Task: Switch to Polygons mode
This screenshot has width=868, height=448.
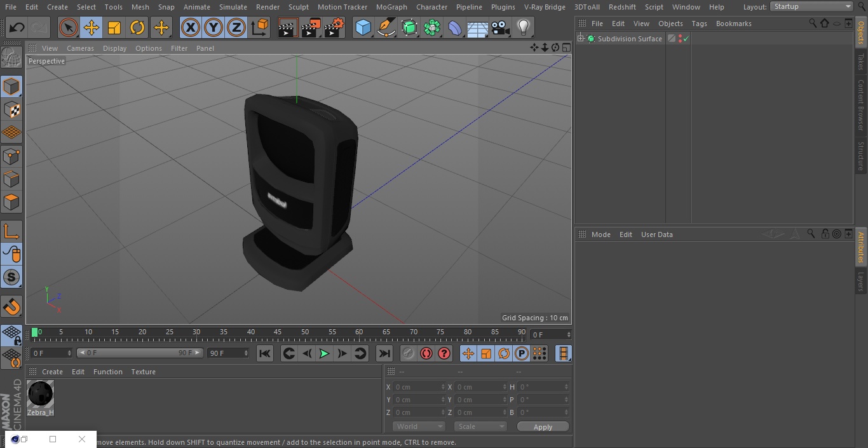Action: [11, 202]
